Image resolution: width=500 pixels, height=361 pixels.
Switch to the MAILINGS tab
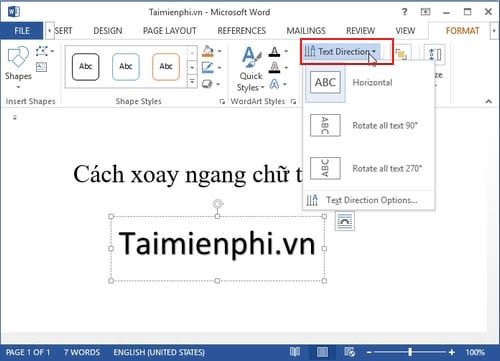pos(306,31)
